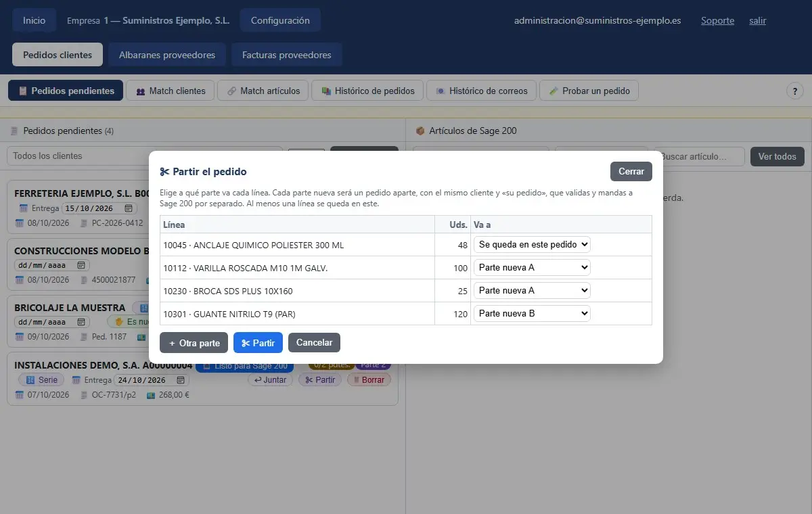Screen dimensions: 812x514
Task: Click the amount 268,00 €
Action: pyautogui.click(x=174, y=394)
